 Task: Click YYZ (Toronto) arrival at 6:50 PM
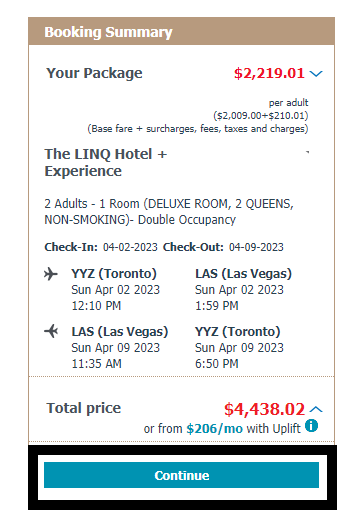[237, 332]
